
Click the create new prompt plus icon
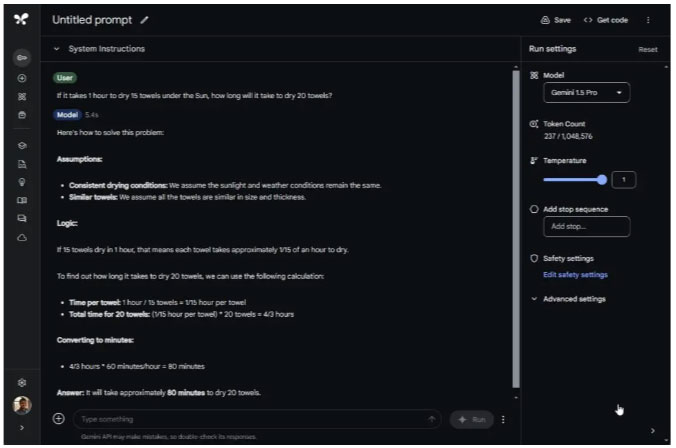[21, 78]
